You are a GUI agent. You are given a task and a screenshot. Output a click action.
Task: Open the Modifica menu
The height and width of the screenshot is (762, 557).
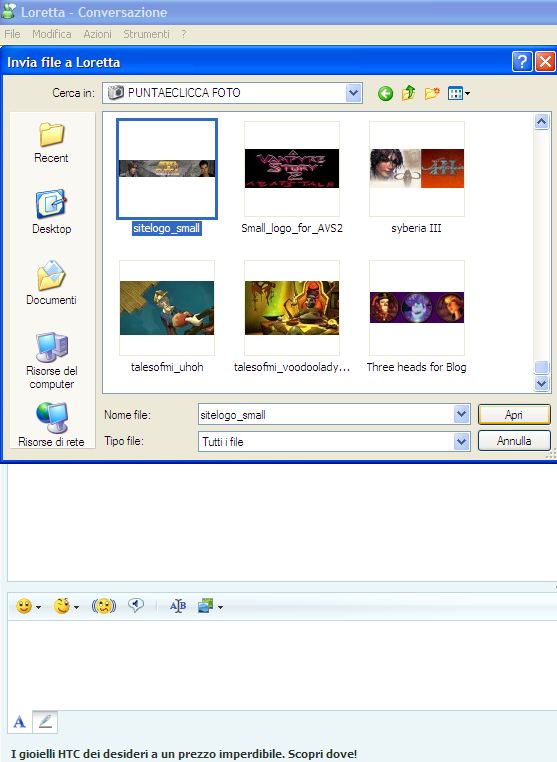[52, 34]
